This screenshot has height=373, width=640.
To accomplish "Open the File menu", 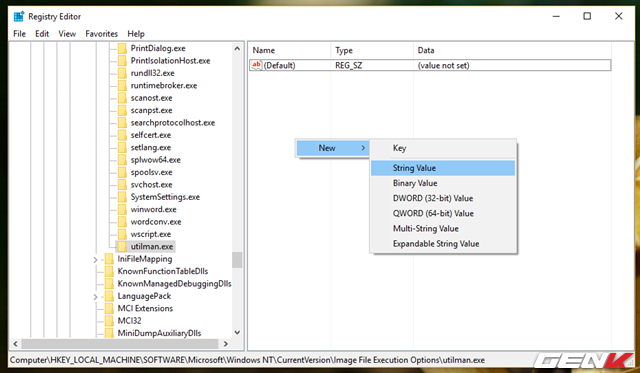I will [19, 34].
